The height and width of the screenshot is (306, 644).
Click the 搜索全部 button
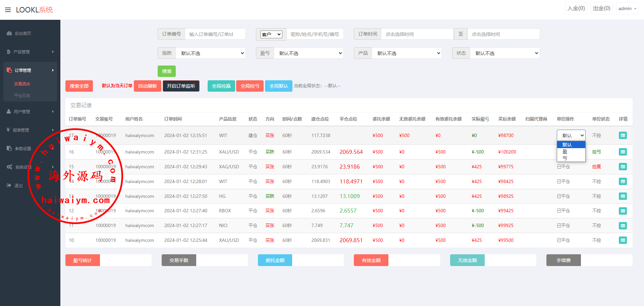[x=79, y=86]
